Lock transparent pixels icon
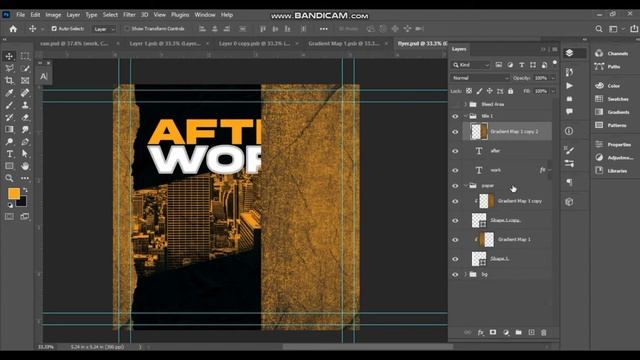Screen dimensions: 640x360 tap(469, 91)
